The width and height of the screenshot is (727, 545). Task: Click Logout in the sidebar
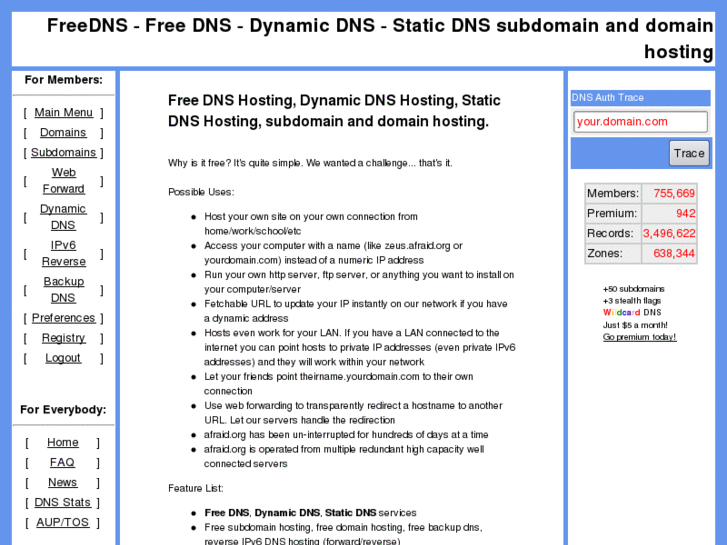[63, 358]
